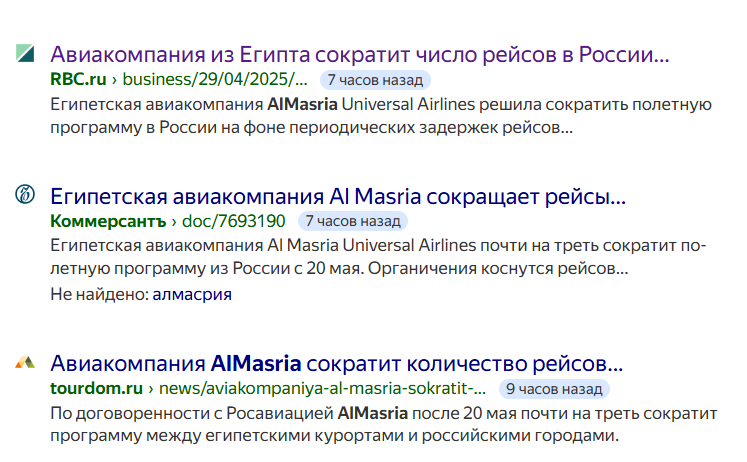Click the Kommersant favicon icon
747x462 pixels.
tap(25, 194)
